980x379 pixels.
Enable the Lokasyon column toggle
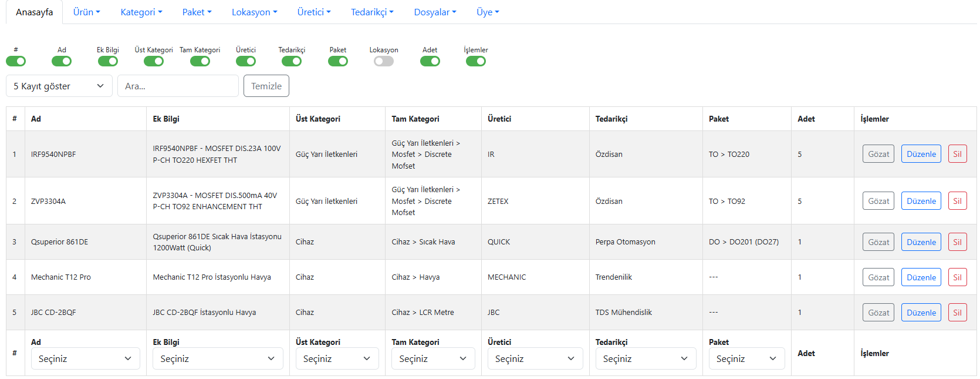pyautogui.click(x=383, y=61)
